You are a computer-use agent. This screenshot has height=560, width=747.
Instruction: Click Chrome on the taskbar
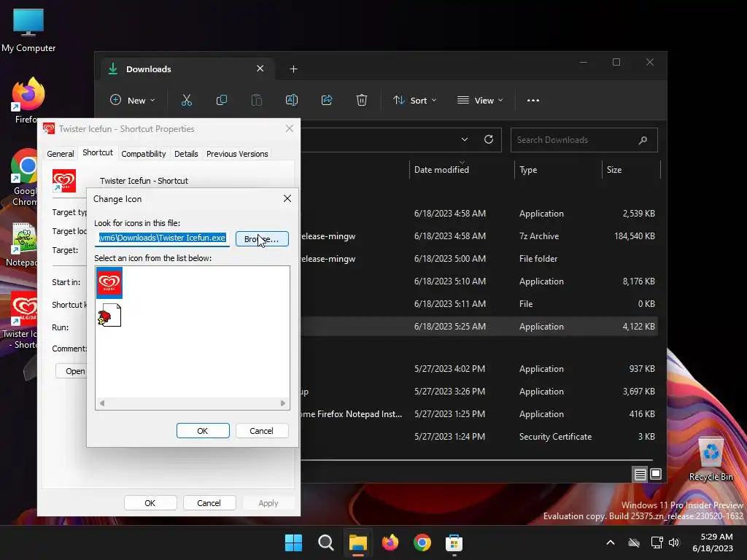click(x=422, y=542)
